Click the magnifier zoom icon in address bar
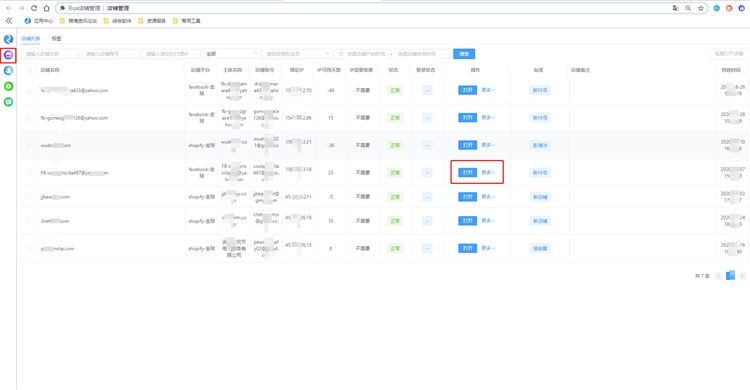The width and height of the screenshot is (750, 390). click(x=688, y=8)
